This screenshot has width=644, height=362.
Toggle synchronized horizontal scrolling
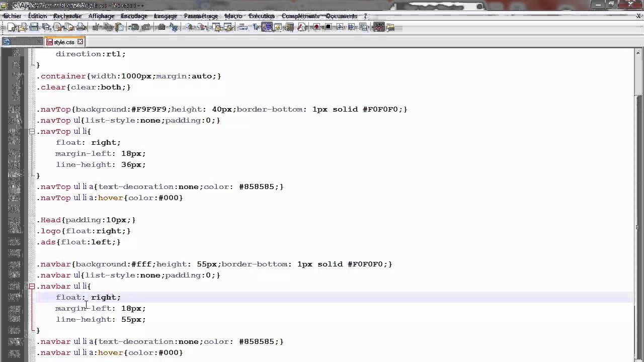tap(228, 27)
